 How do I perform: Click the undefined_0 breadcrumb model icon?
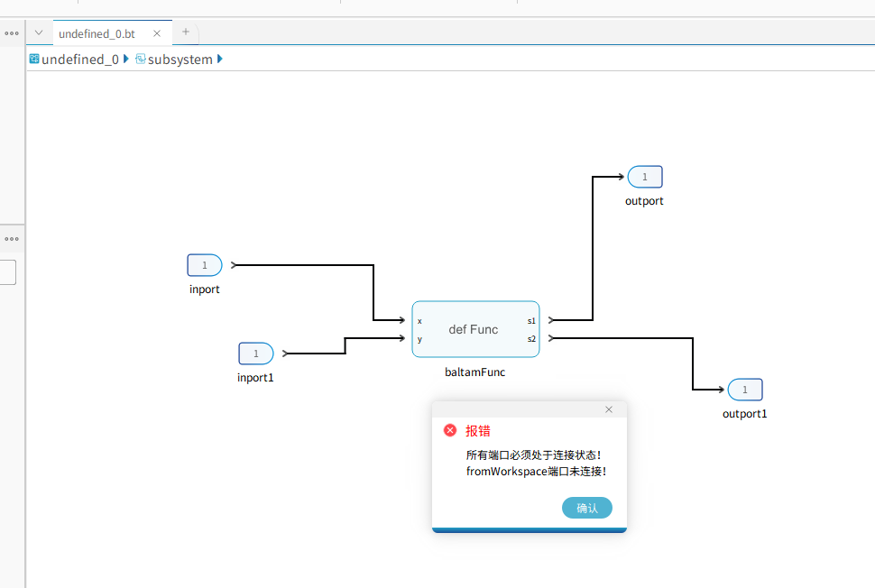pos(34,59)
